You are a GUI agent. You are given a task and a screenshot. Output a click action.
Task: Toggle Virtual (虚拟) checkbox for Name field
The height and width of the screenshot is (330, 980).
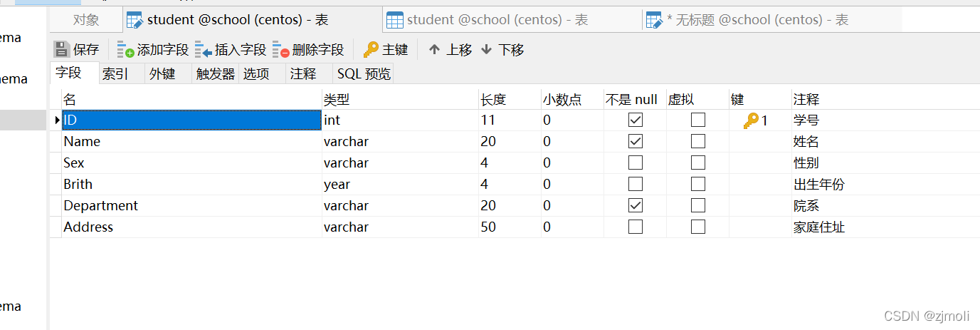pyautogui.click(x=698, y=141)
